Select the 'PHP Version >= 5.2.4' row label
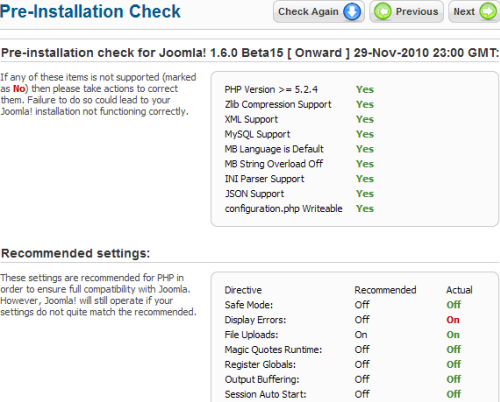The width and height of the screenshot is (500, 402). (x=271, y=89)
